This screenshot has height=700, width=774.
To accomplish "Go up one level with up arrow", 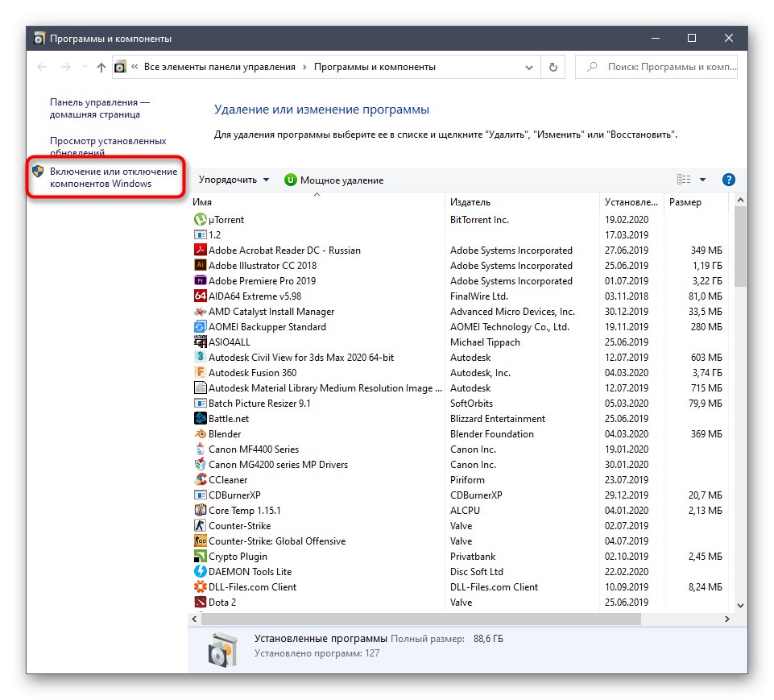I will (x=101, y=67).
